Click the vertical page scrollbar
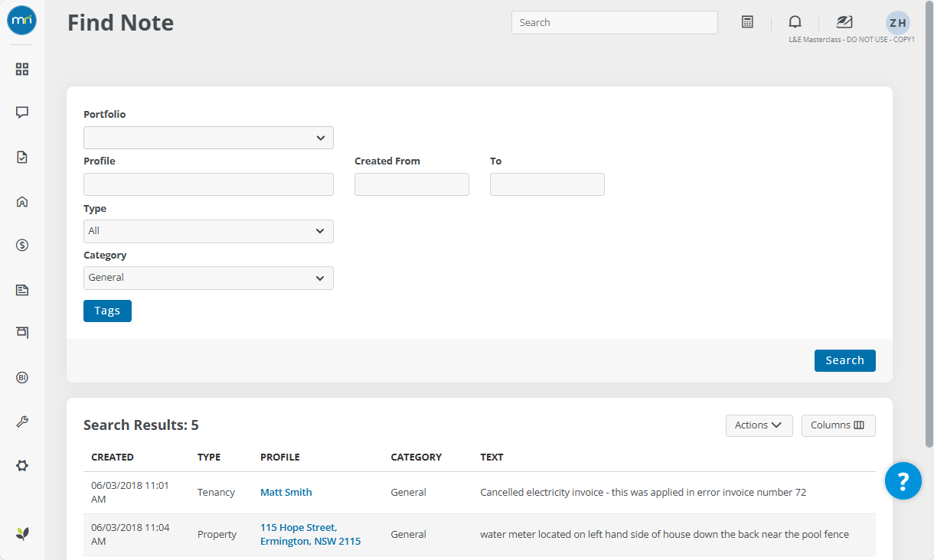This screenshot has width=934, height=560. click(929, 224)
